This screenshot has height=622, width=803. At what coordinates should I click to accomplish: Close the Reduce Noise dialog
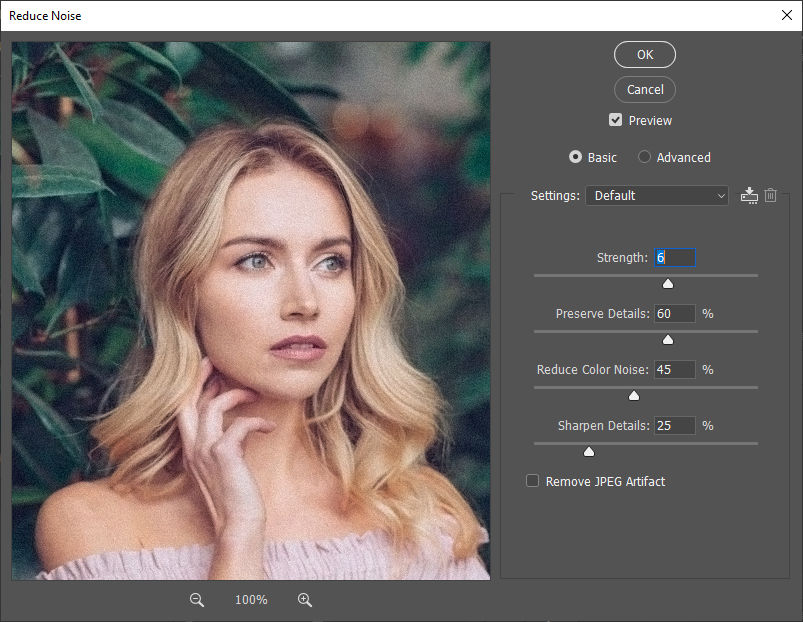pyautogui.click(x=787, y=15)
